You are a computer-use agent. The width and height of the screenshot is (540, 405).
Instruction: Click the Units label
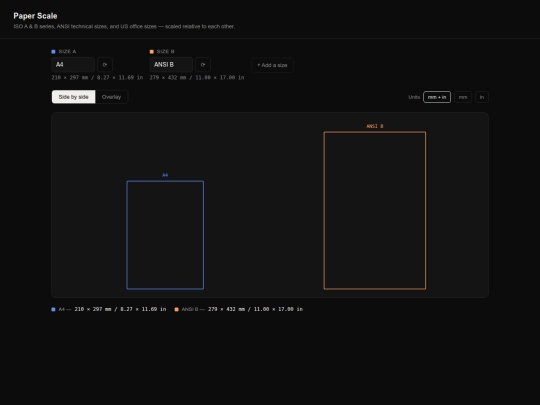[x=414, y=97]
